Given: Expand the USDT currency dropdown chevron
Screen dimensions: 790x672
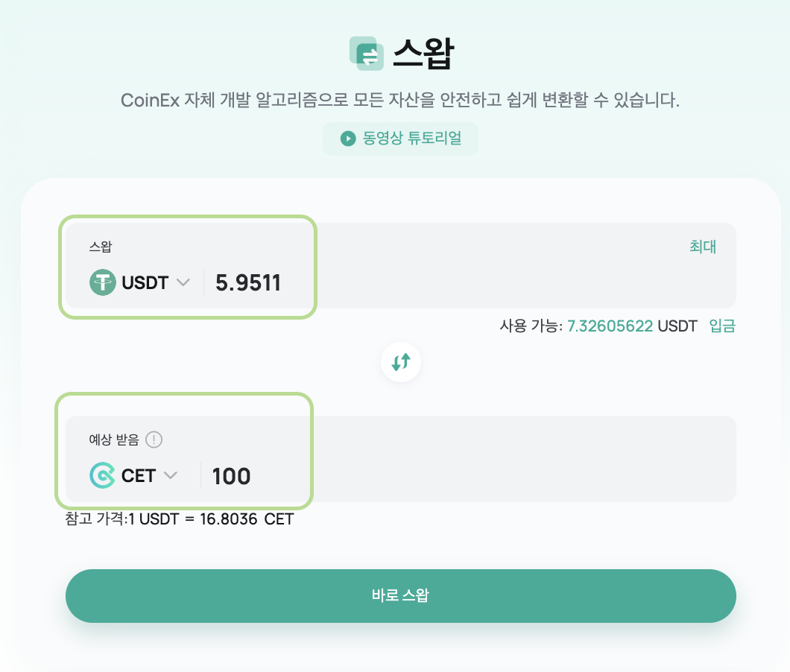Looking at the screenshot, I should pyautogui.click(x=183, y=282).
